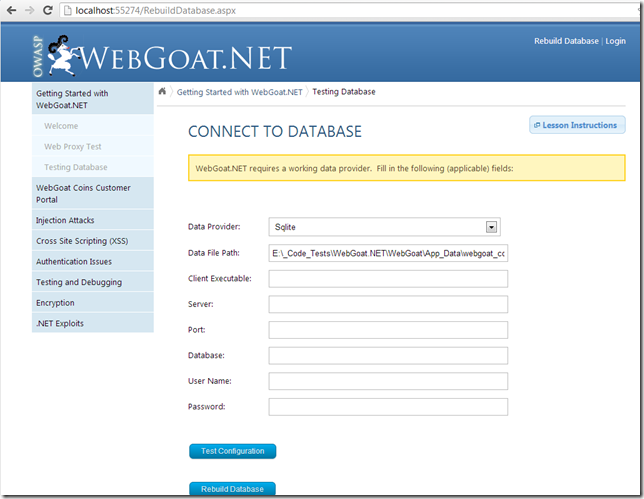Open Testing and Debugging section

[x=93, y=282]
